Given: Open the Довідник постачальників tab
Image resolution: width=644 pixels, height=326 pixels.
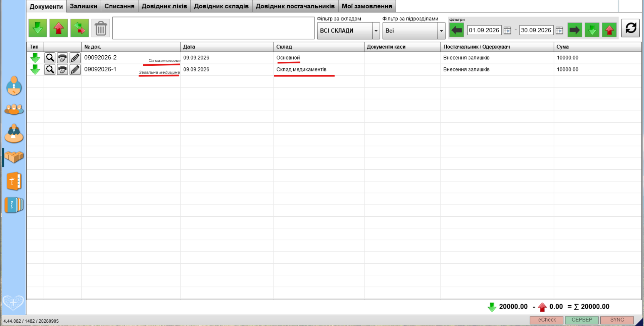Looking at the screenshot, I should click(x=295, y=6).
